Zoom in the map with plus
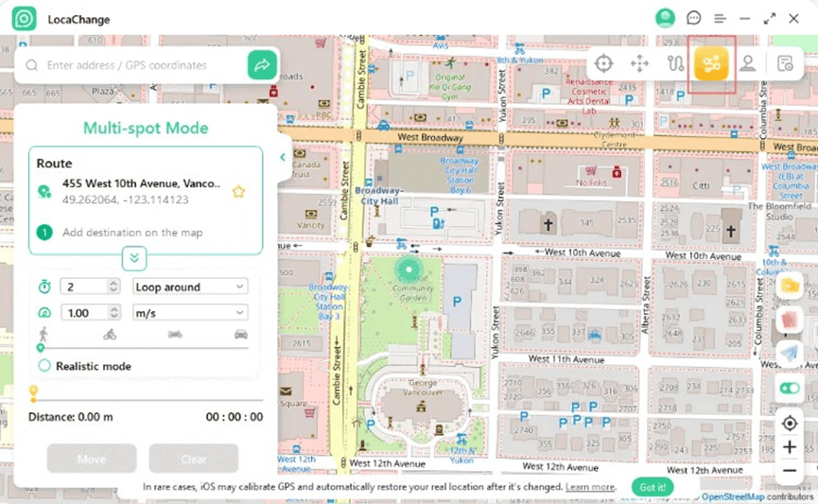The height and width of the screenshot is (504, 818). click(790, 446)
